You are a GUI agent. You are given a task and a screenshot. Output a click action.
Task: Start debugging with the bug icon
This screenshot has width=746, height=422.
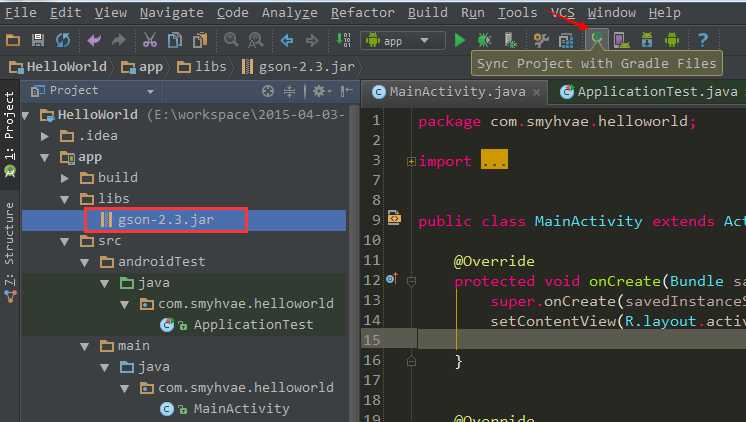484,40
